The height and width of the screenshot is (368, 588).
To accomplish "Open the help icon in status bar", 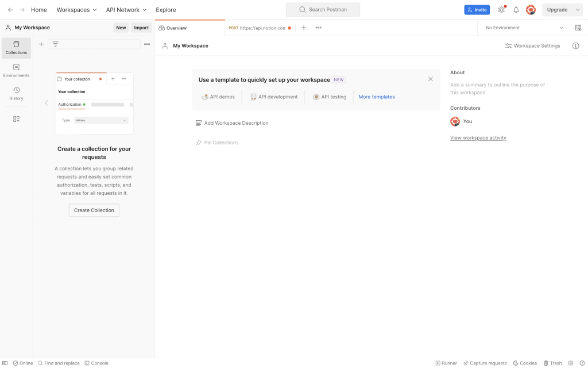I will 582,363.
